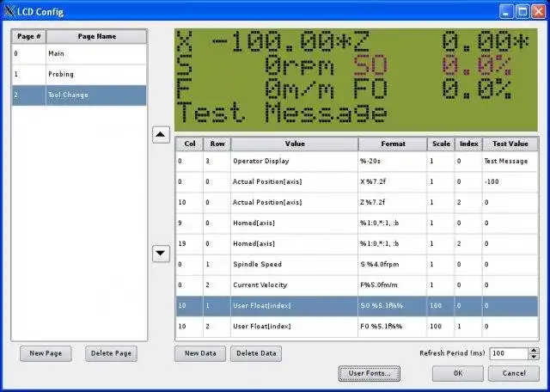Click the %-20s format cell
The height and width of the screenshot is (392, 550).
tap(392, 162)
